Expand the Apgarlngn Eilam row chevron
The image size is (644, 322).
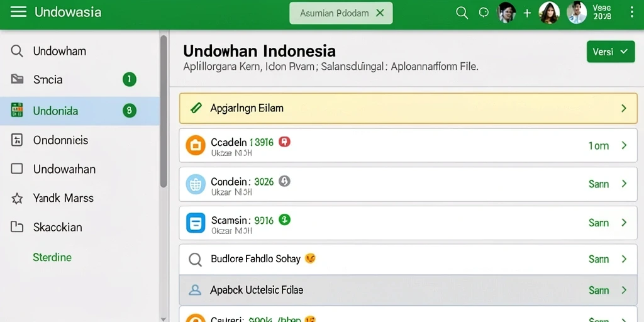coord(624,108)
